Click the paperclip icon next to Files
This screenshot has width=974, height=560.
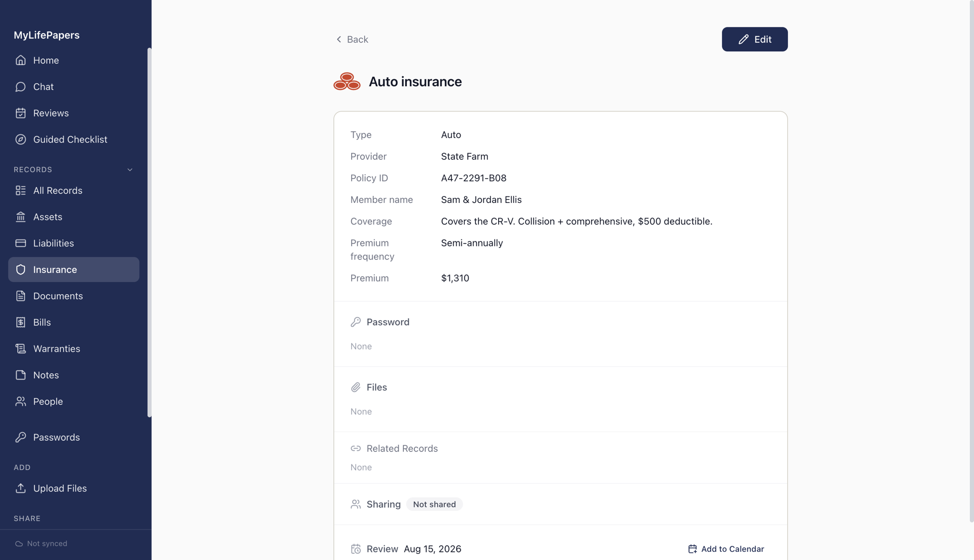[x=356, y=388]
